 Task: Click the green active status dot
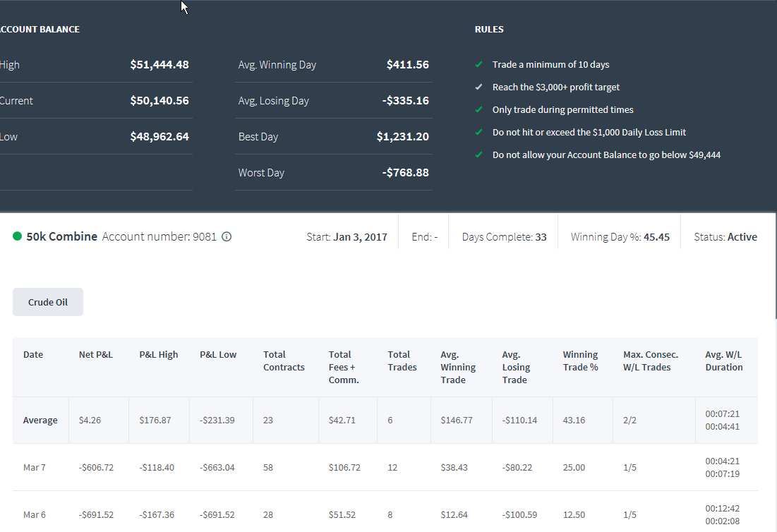point(18,236)
